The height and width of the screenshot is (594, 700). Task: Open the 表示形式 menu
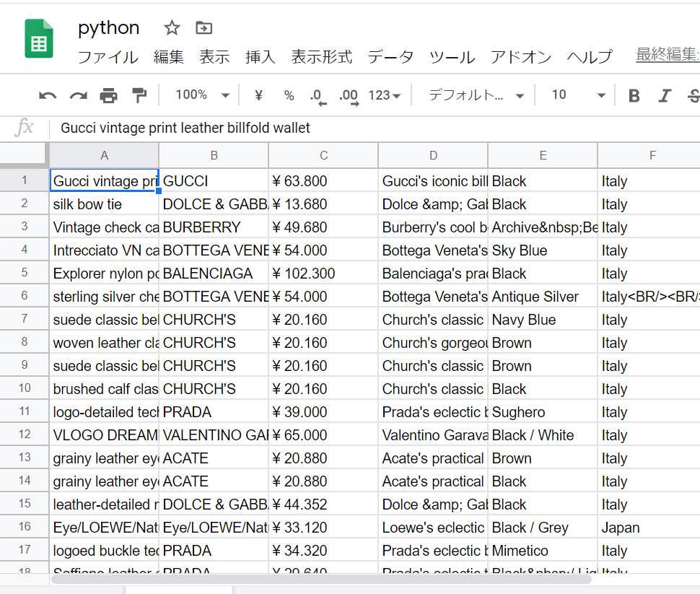click(x=321, y=57)
